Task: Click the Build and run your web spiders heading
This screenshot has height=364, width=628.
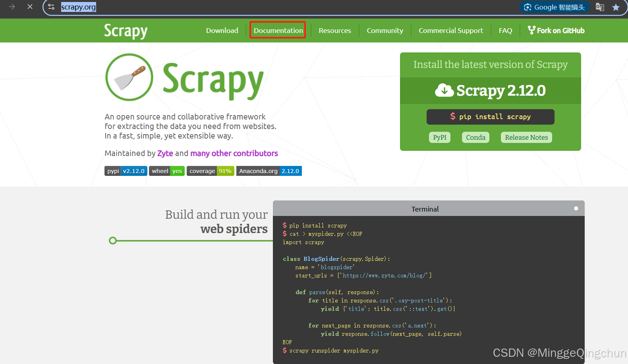Action: pyautogui.click(x=216, y=221)
